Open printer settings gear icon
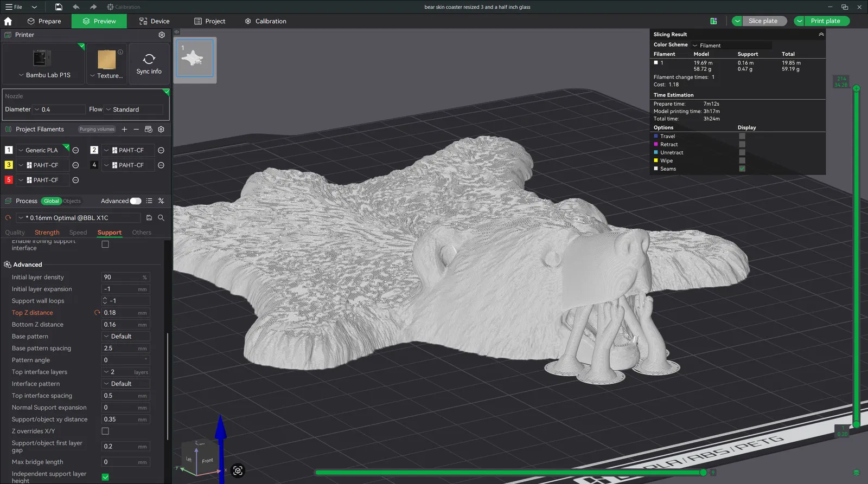The width and height of the screenshot is (868, 484). (162, 35)
